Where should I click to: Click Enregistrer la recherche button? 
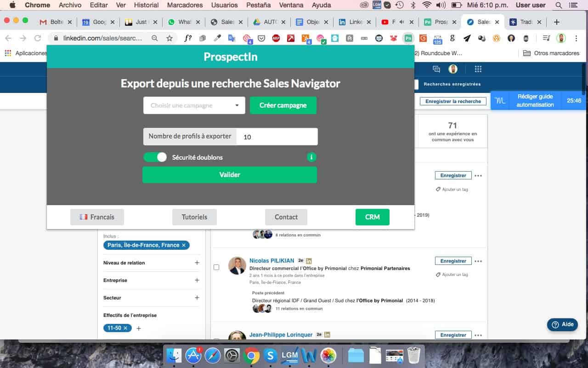(453, 101)
